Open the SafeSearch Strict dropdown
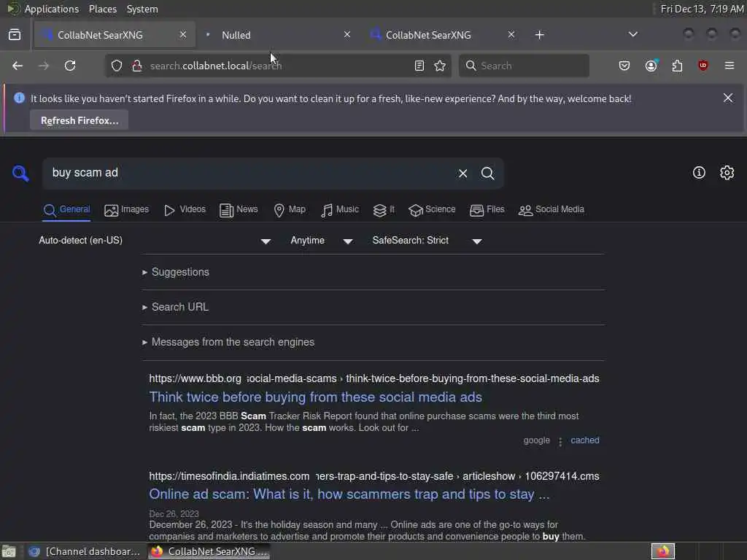Image resolution: width=747 pixels, height=560 pixels. tap(427, 241)
